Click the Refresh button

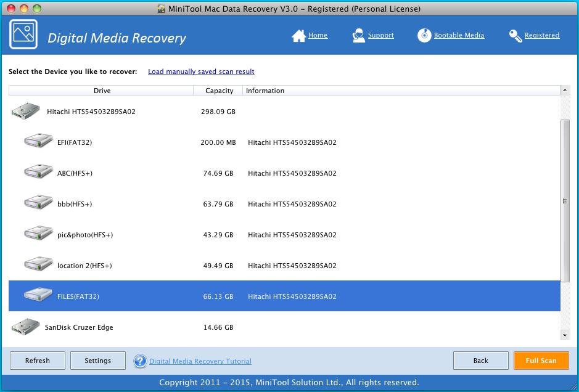tap(37, 361)
